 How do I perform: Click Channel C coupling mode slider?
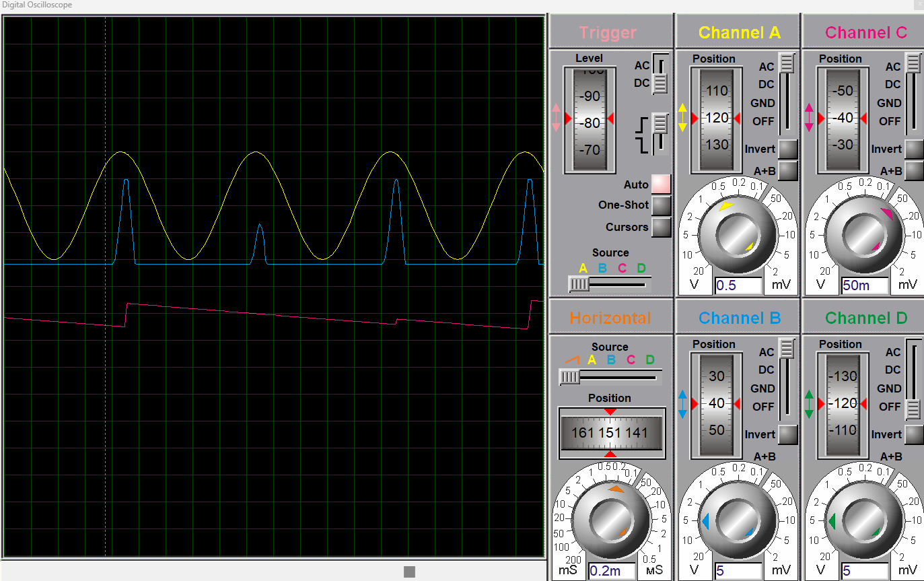(x=913, y=93)
